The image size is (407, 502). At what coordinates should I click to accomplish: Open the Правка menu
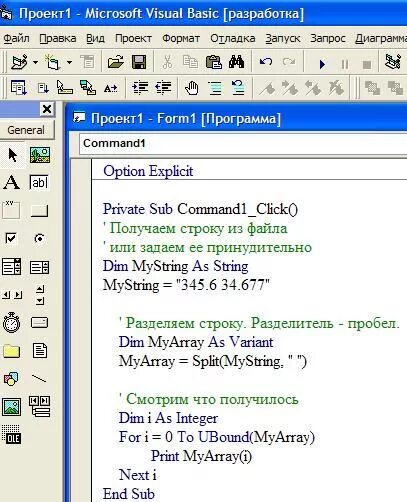(x=58, y=39)
